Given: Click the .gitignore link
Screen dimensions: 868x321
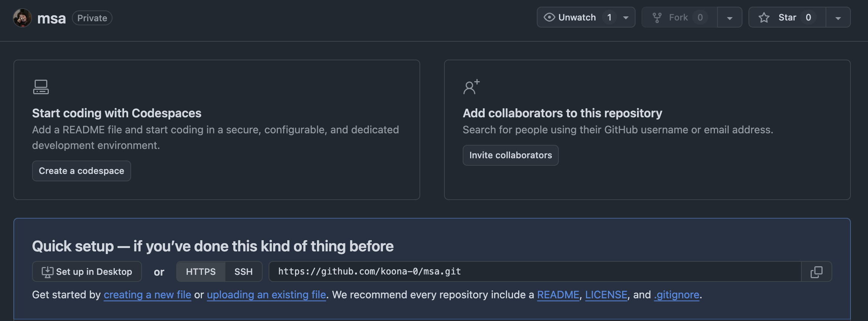Looking at the screenshot, I should (677, 295).
